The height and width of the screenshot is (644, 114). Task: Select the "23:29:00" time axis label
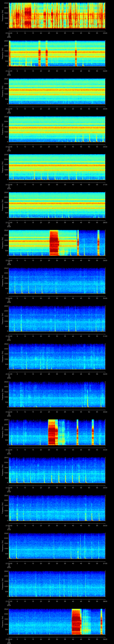(9, 298)
